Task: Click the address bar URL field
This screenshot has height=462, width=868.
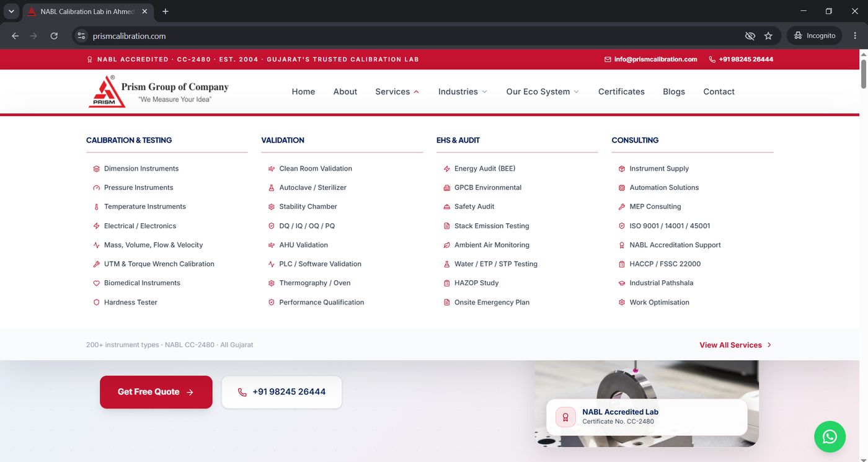Action: click(x=409, y=36)
